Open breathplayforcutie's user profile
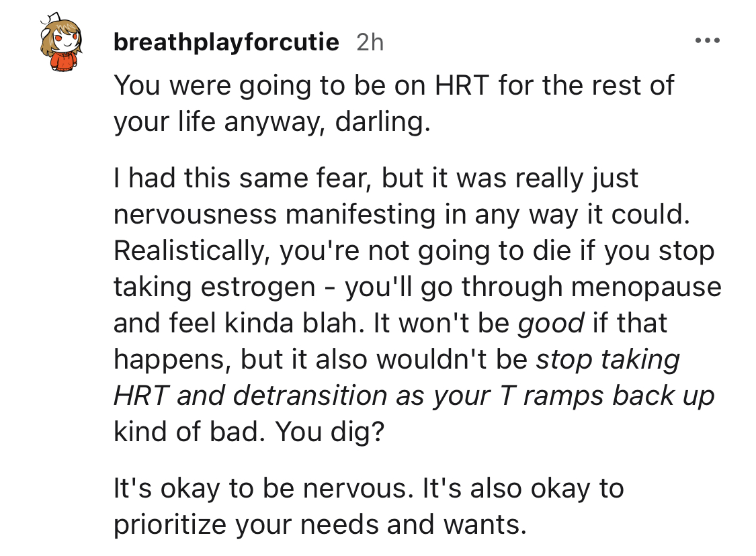This screenshot has height=556, width=756. point(226,42)
